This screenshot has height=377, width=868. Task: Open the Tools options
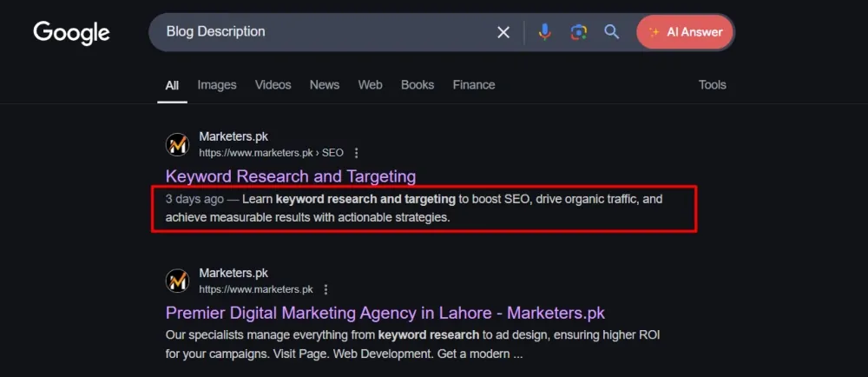click(712, 85)
